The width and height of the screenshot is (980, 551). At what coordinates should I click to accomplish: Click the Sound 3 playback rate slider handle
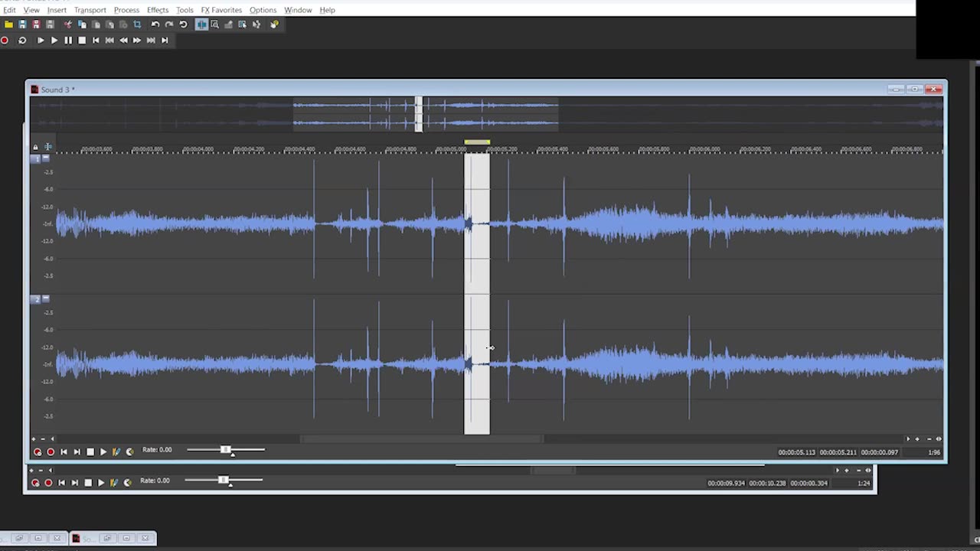(226, 450)
